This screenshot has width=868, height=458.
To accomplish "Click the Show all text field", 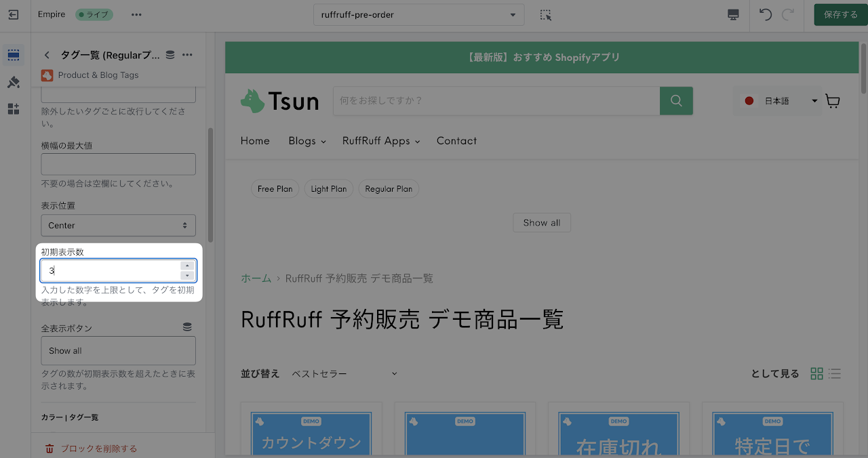I will pos(118,351).
